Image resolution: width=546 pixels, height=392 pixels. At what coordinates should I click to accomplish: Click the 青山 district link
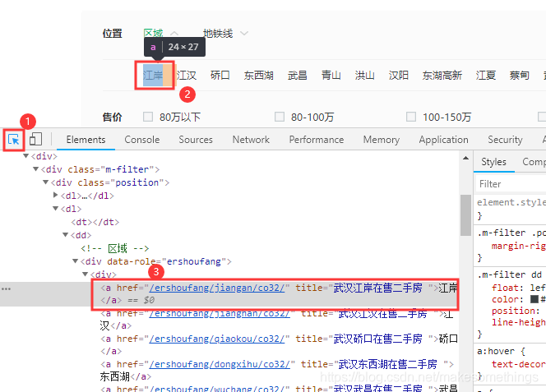[x=331, y=76]
